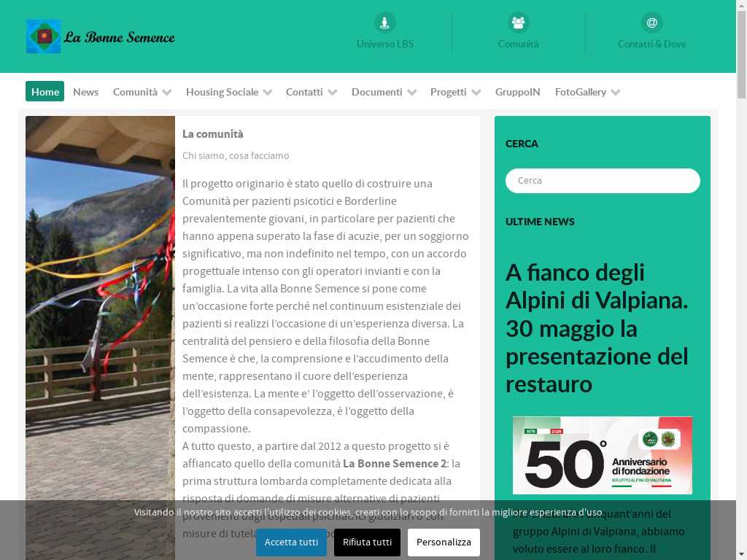
Task: Select the FotoGallery navigation menu entry
Action: coord(580,92)
